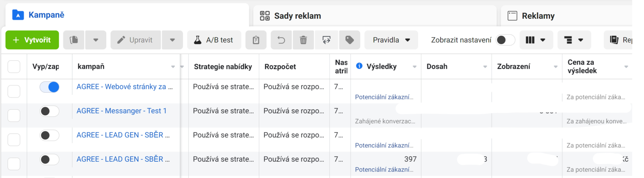This screenshot has width=644, height=178.
Task: Tick the select-all header checkbox
Action: (x=14, y=67)
